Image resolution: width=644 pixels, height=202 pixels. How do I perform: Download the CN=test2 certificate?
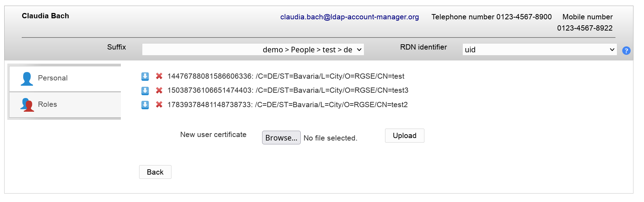145,105
